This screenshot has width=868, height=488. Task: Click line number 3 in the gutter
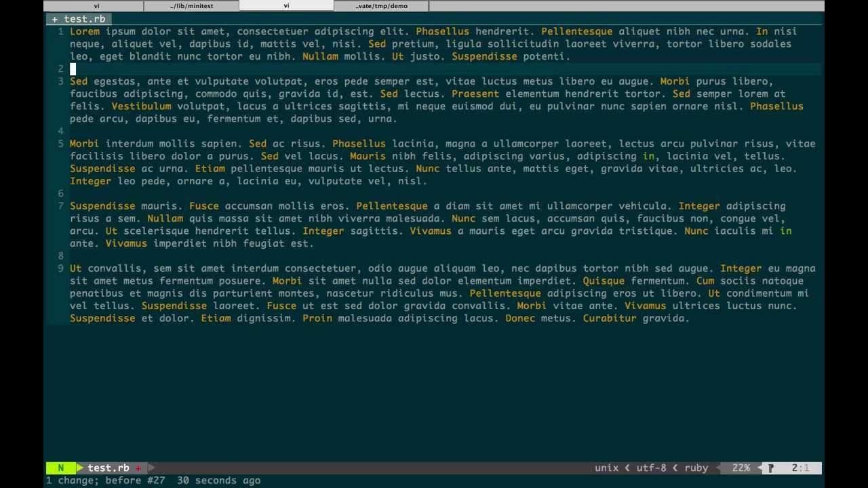[61, 81]
